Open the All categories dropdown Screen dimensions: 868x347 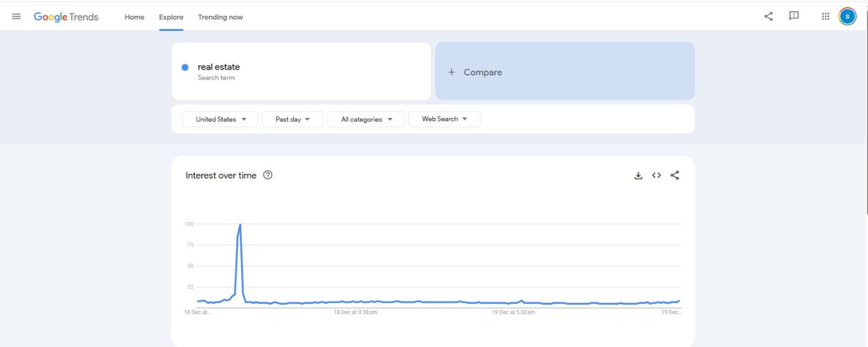(366, 120)
